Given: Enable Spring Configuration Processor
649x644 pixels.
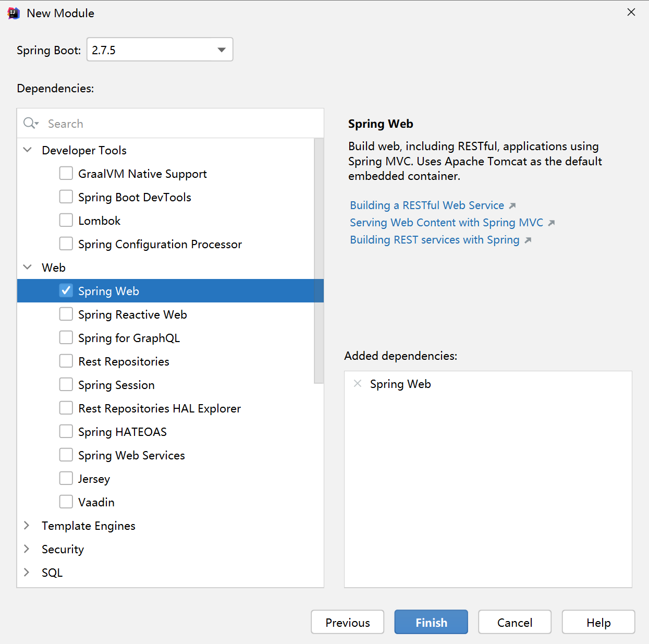Looking at the screenshot, I should 66,244.
